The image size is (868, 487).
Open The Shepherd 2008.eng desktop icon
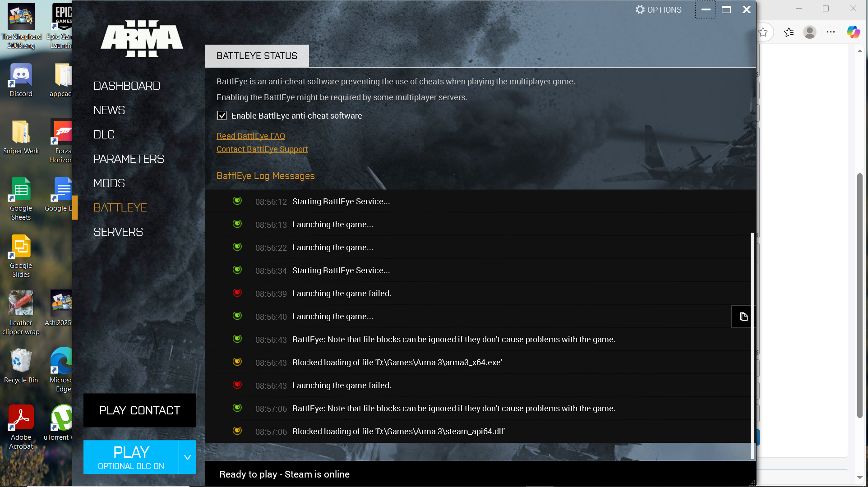21,26
